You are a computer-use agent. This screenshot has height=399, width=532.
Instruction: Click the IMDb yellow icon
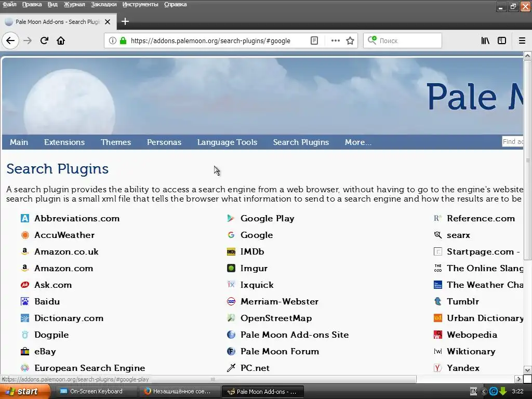click(x=231, y=251)
